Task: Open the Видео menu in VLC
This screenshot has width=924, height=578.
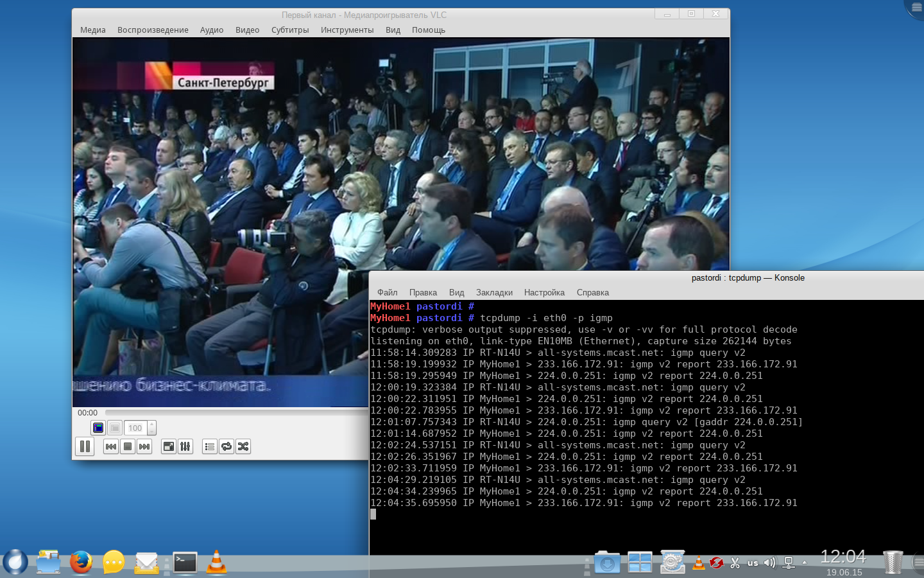Action: [248, 30]
